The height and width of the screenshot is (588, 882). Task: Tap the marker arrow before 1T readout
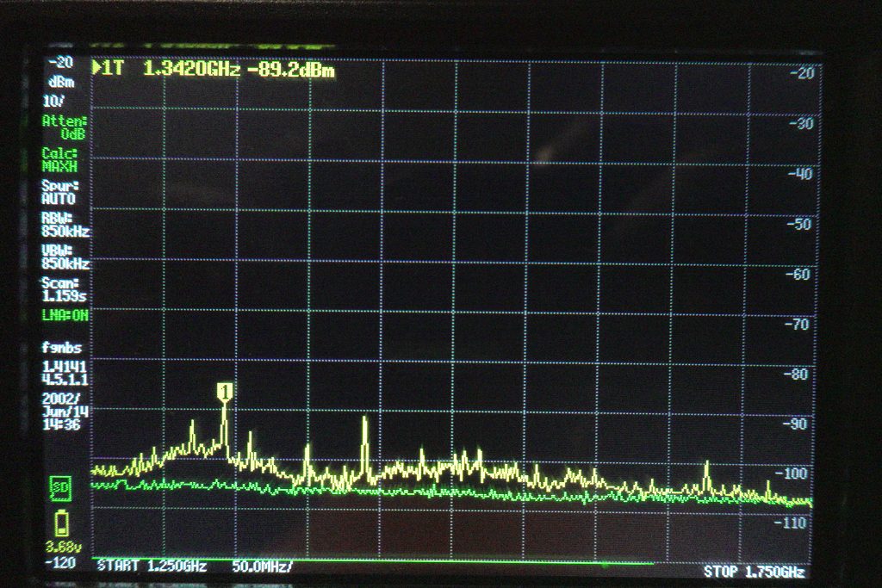(96, 68)
